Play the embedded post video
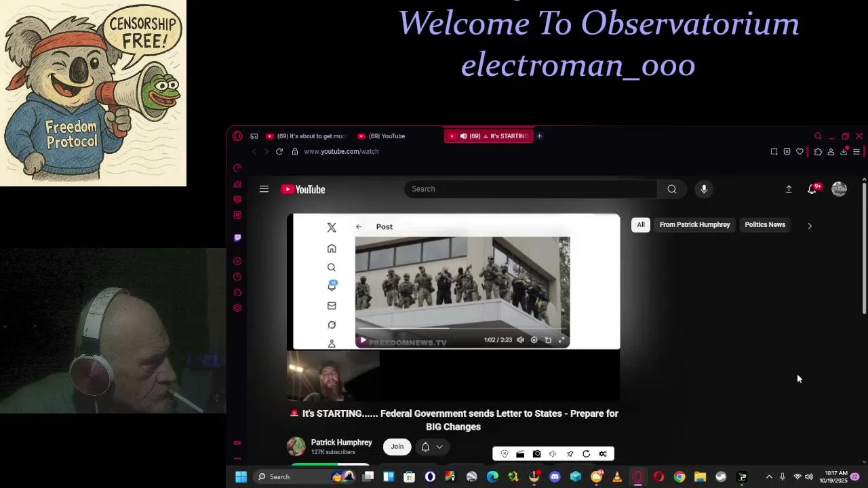868x488 pixels. 363,340
